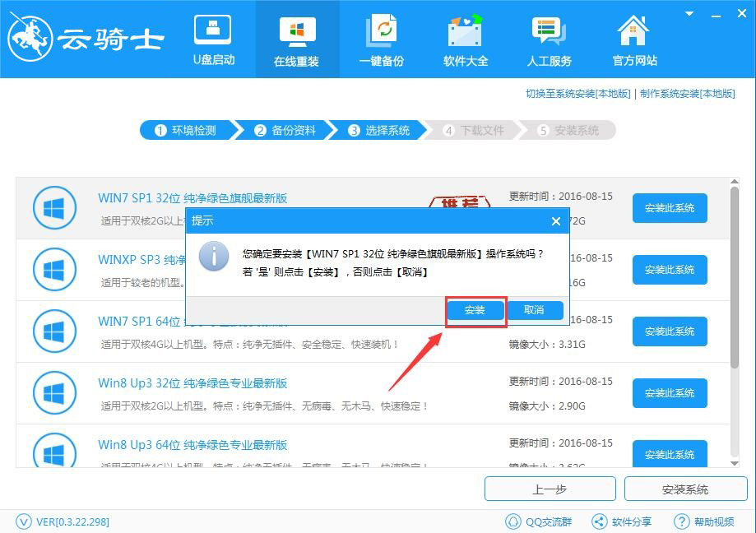Open the 软件大全 software collection

pyautogui.click(x=465, y=39)
